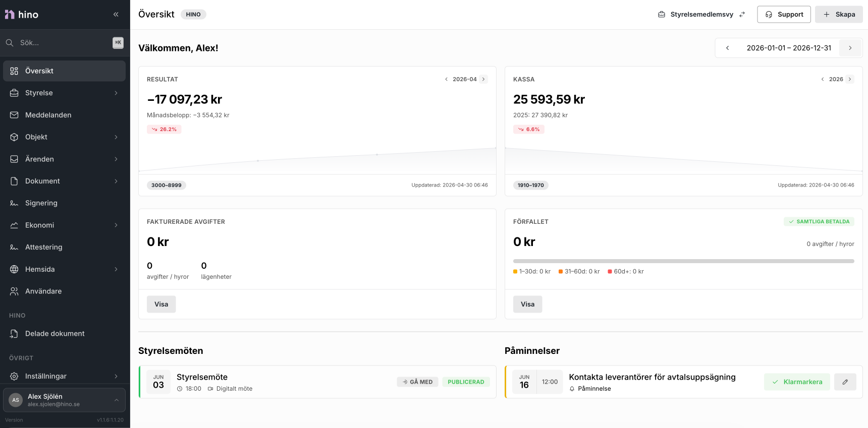This screenshot has height=428, width=868.
Task: Click the swap arrows icon beside Styrelsemedlemsvy
Action: click(742, 15)
